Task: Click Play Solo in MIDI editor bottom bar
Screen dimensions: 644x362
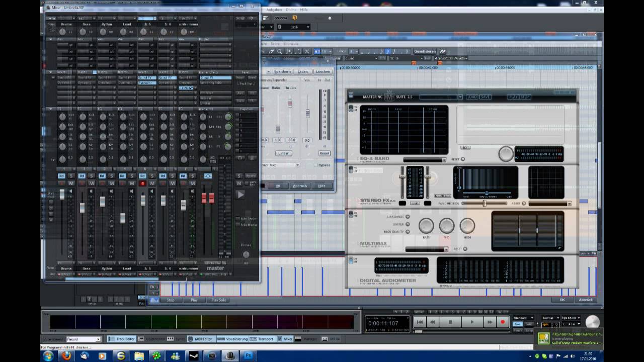Action: point(218,300)
